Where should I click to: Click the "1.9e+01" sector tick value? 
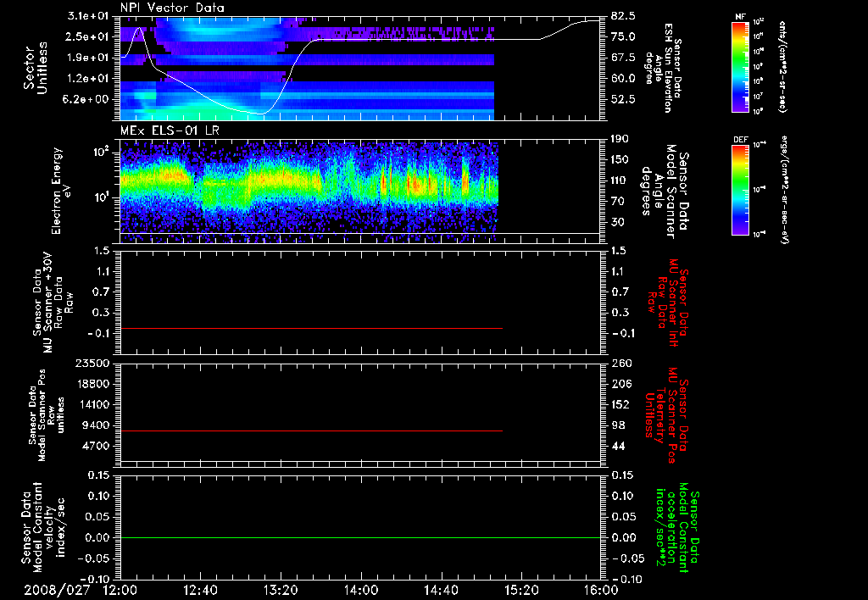coord(87,58)
